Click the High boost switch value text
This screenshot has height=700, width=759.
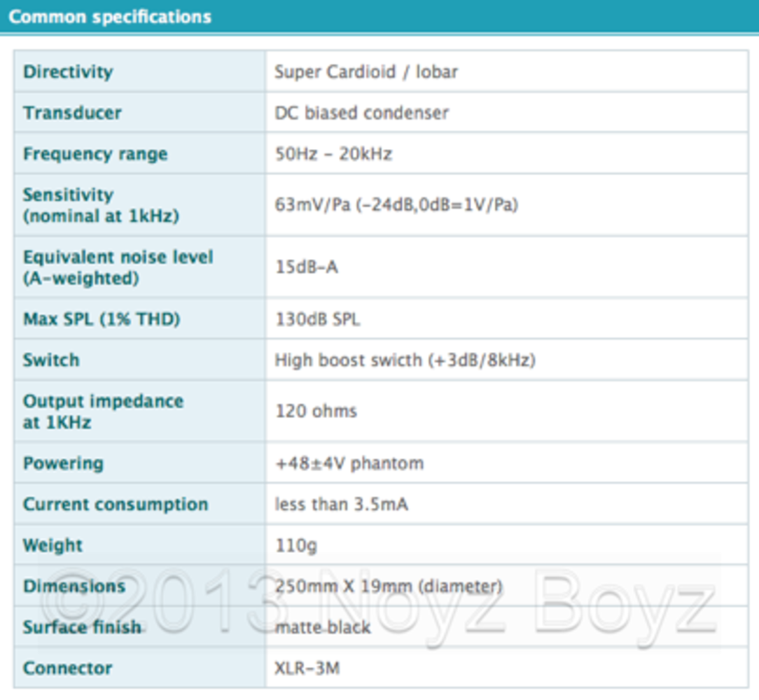tap(405, 360)
